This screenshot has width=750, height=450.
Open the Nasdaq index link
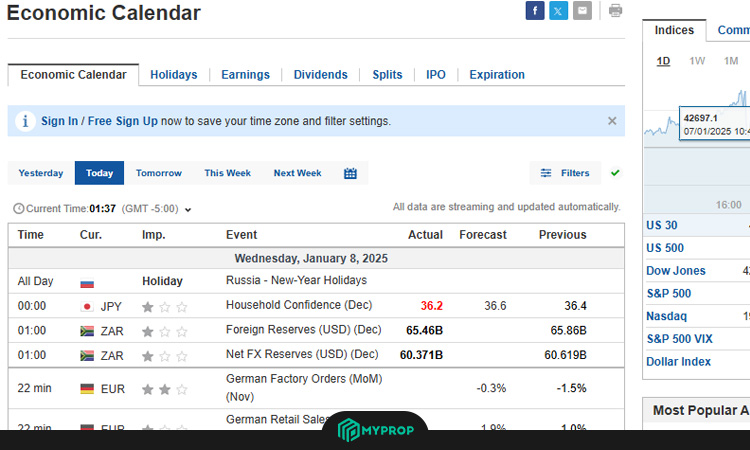tap(666, 316)
